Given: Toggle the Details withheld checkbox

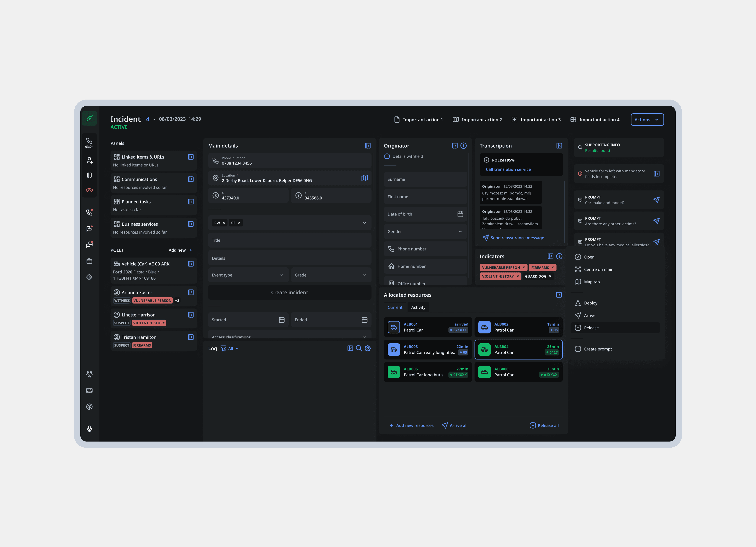Looking at the screenshot, I should point(387,156).
